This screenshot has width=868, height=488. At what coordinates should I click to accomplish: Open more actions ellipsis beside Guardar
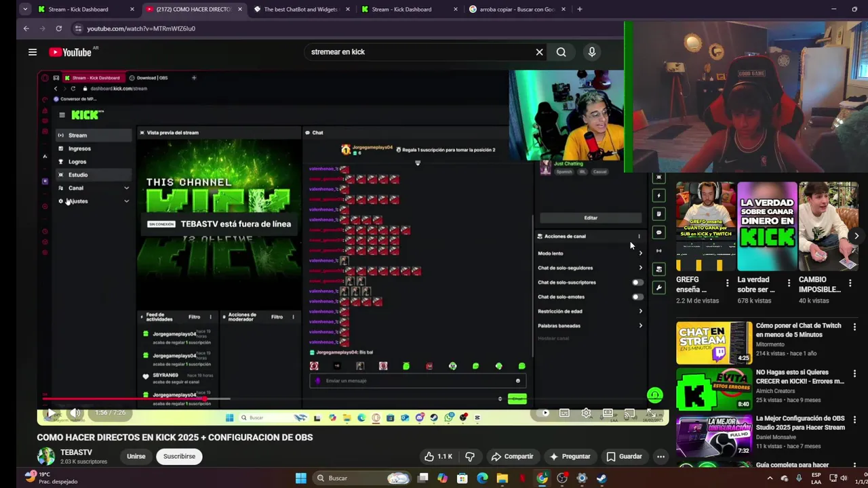point(660,456)
